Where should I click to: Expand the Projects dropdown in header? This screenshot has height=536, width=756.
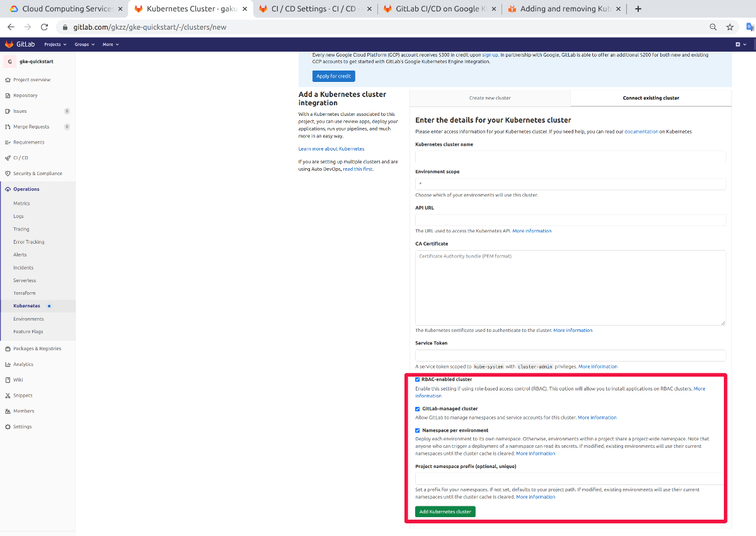[x=54, y=45]
